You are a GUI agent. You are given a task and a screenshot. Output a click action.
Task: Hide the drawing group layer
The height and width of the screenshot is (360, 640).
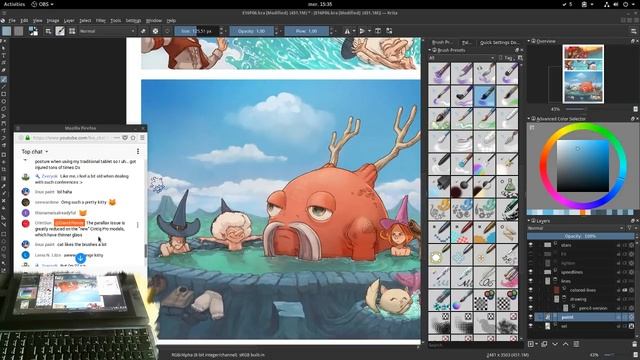click(531, 299)
